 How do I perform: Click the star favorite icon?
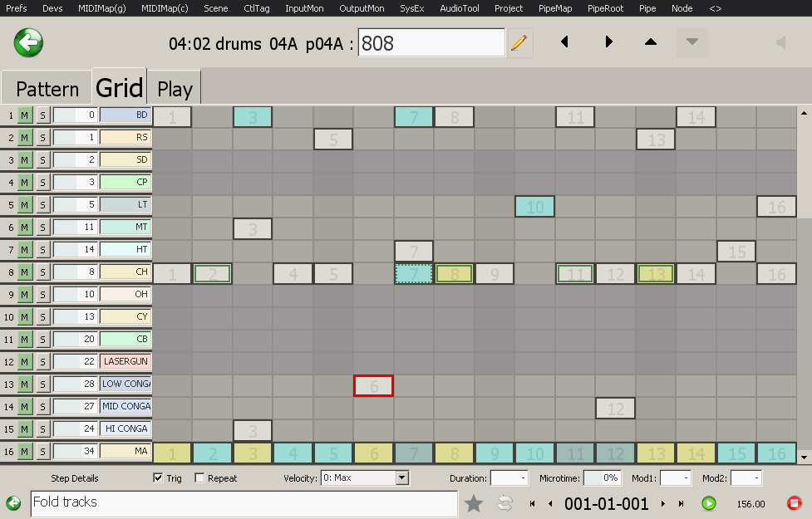474,503
